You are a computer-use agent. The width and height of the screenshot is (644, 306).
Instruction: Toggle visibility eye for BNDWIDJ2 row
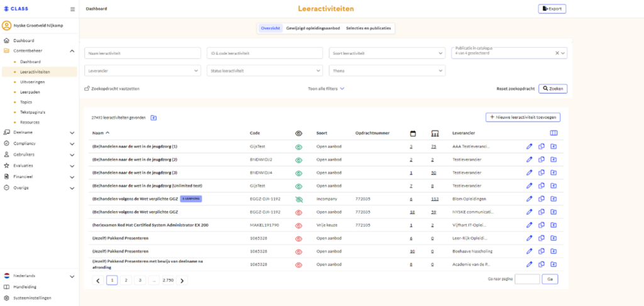point(299,159)
